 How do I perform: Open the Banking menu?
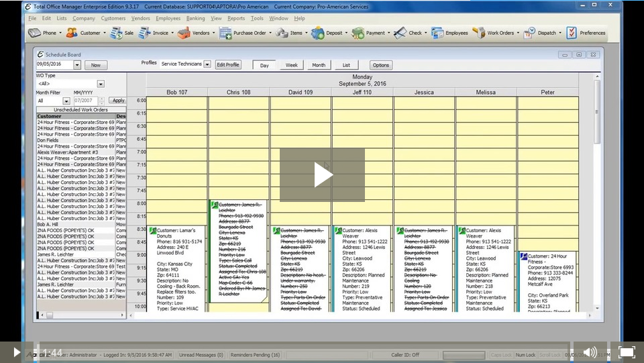tap(195, 19)
